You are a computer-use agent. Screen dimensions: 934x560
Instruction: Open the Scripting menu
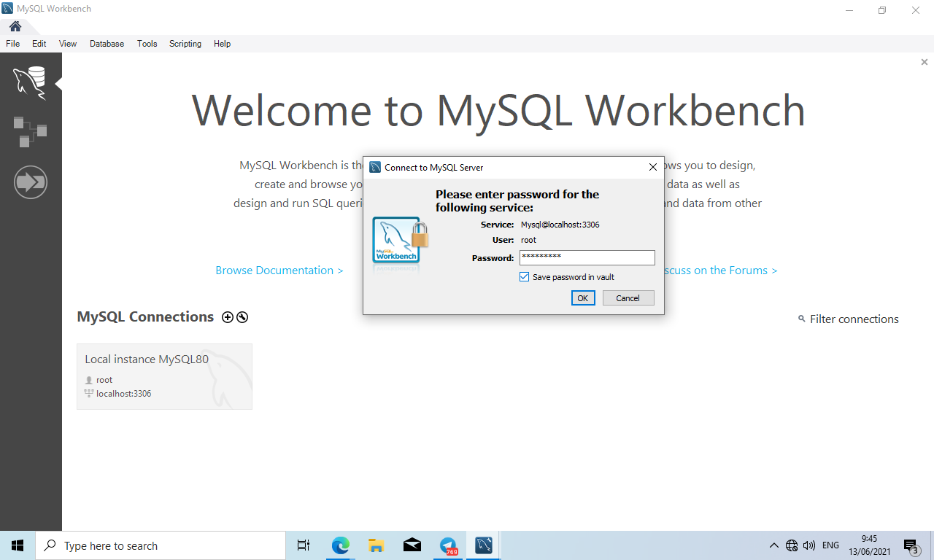[185, 44]
